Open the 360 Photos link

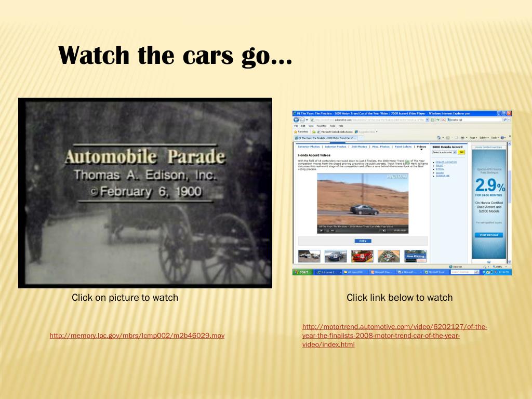(x=360, y=147)
